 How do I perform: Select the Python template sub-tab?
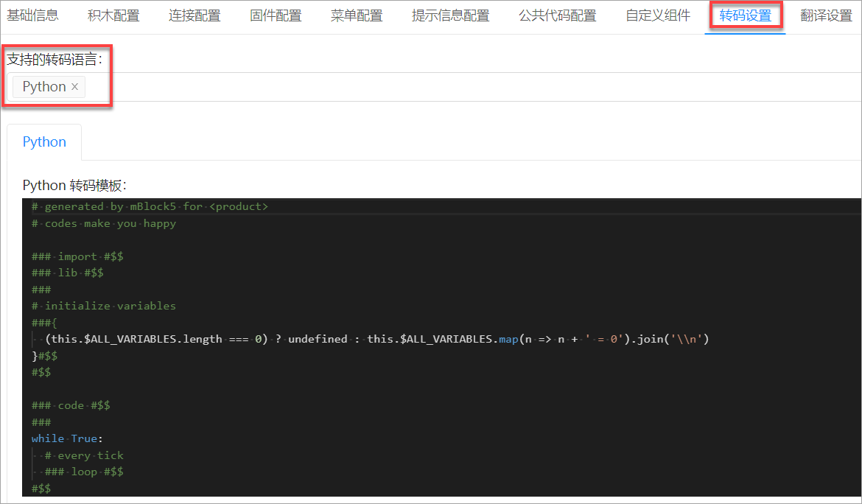click(44, 141)
